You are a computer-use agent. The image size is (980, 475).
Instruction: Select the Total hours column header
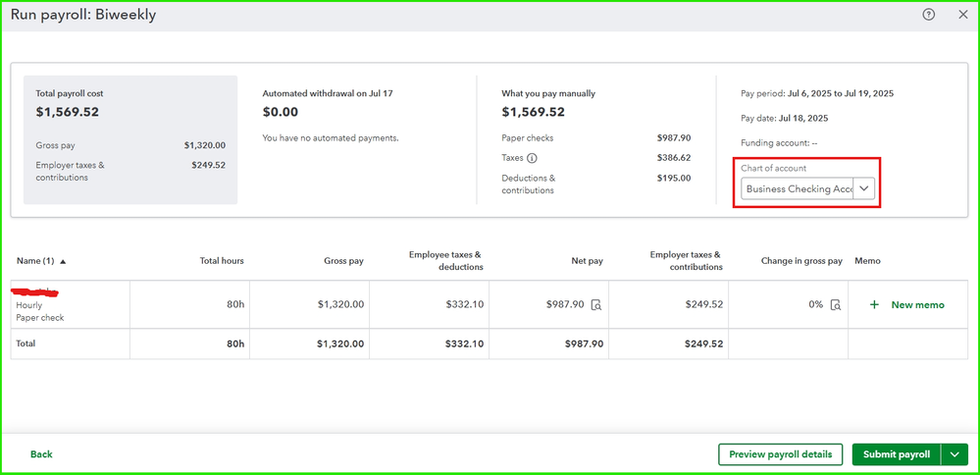pyautogui.click(x=220, y=261)
